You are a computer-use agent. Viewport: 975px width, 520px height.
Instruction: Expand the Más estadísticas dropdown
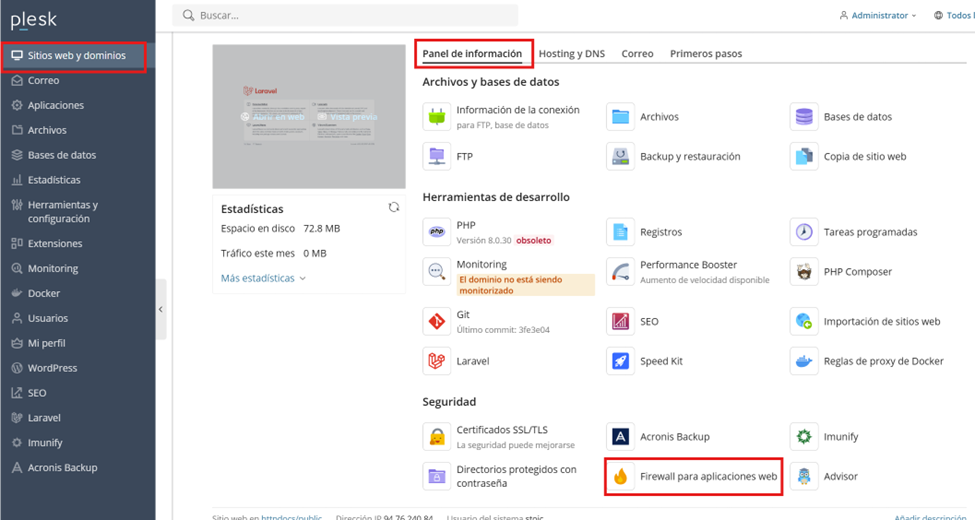point(263,278)
